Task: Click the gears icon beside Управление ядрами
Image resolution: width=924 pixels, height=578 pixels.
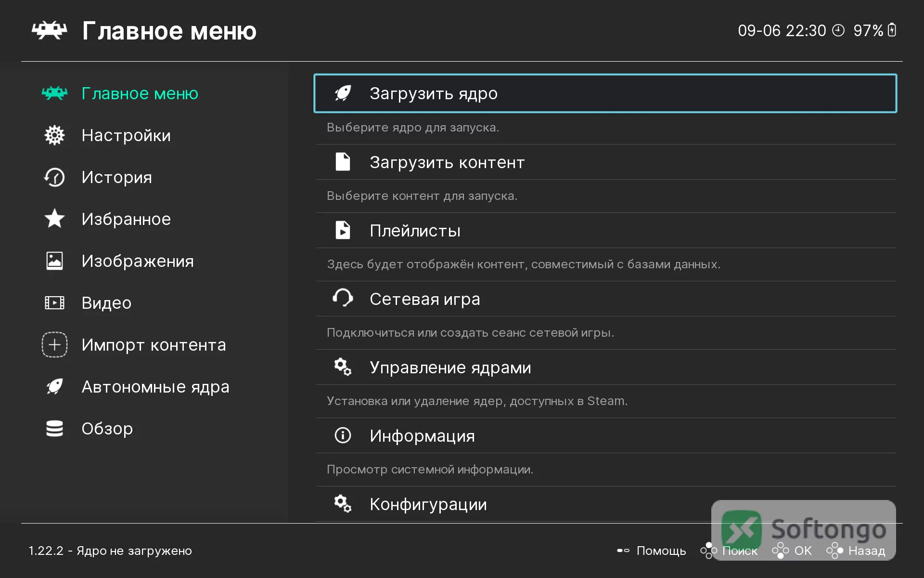Action: click(343, 367)
